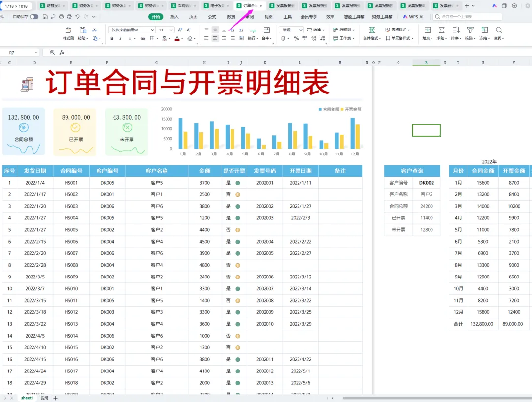Viewport: 532px width, 402px height.
Task: Open the 财务工具箱 ribbon tab
Action: (x=382, y=17)
